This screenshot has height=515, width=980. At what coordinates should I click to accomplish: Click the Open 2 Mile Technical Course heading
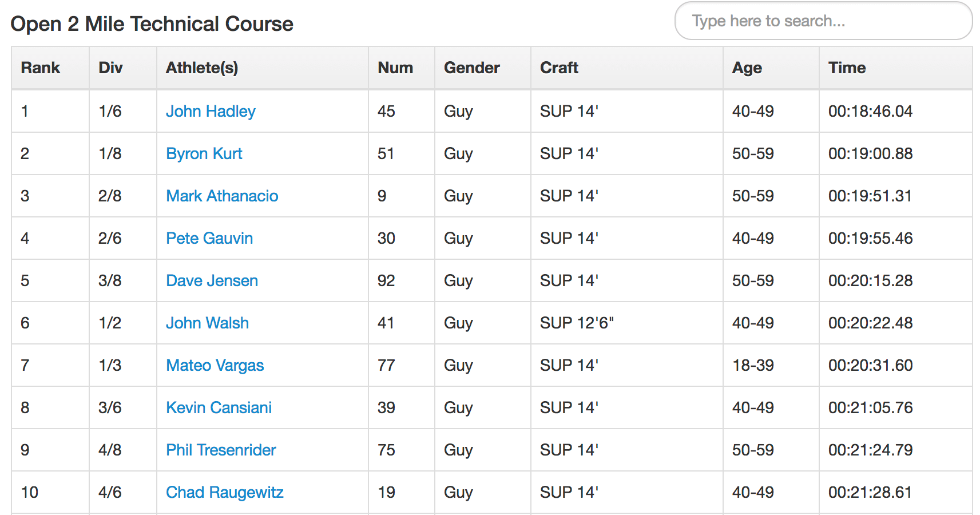click(x=152, y=24)
